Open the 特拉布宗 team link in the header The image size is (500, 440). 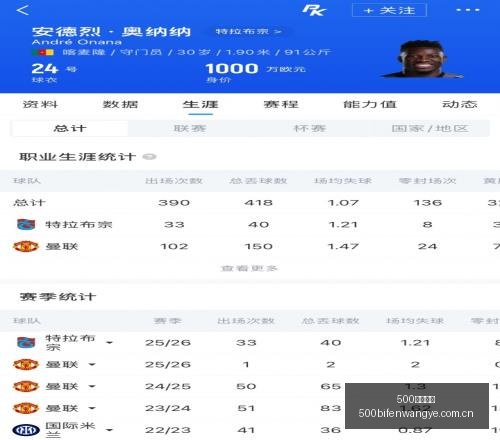(248, 32)
